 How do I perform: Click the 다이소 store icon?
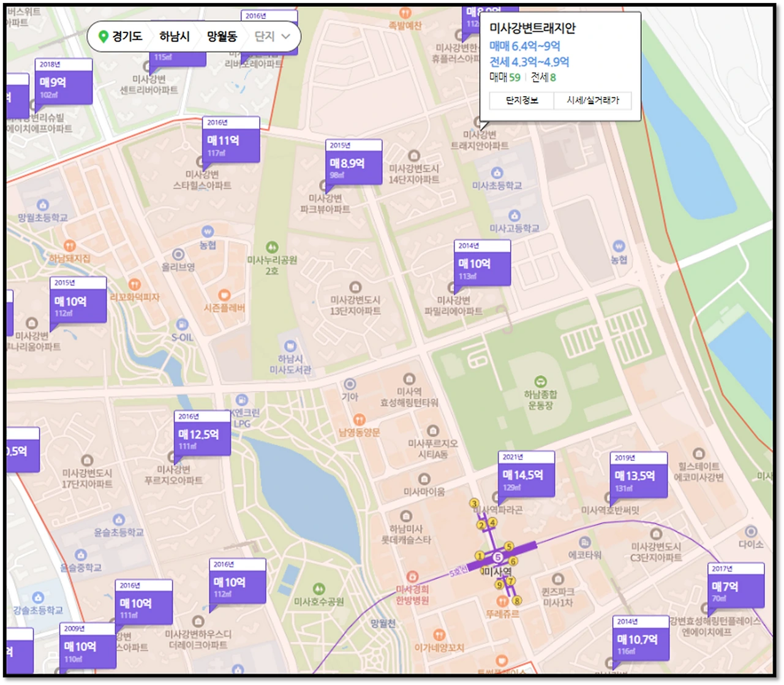tap(751, 531)
